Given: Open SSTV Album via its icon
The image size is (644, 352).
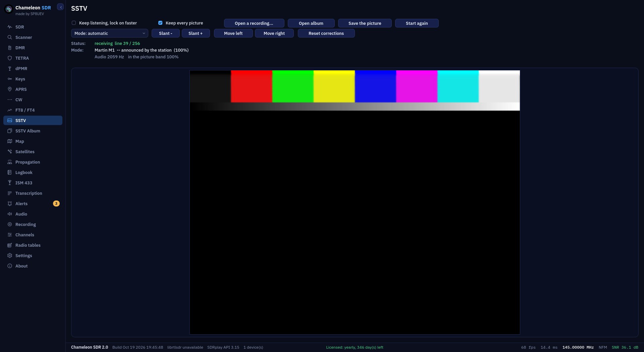Looking at the screenshot, I should 10,131.
